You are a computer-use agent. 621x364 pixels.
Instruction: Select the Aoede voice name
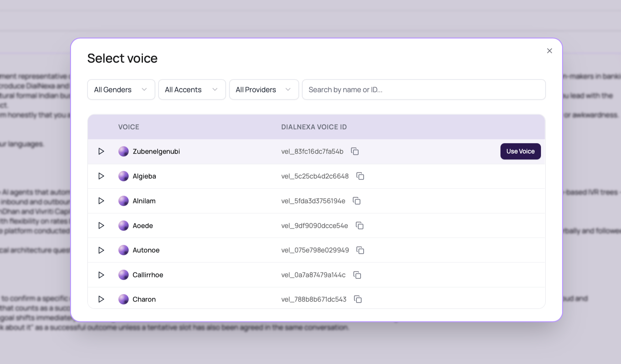pos(143,225)
